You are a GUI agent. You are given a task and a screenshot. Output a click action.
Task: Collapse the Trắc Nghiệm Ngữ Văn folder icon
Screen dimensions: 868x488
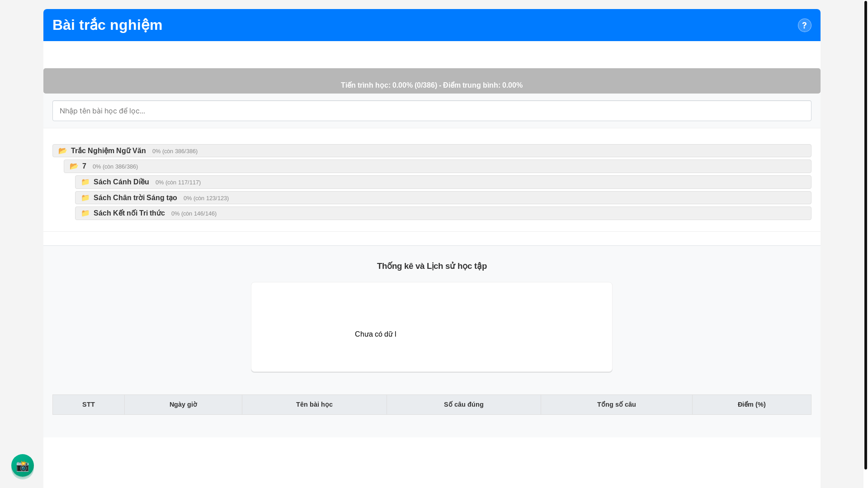[63, 151]
